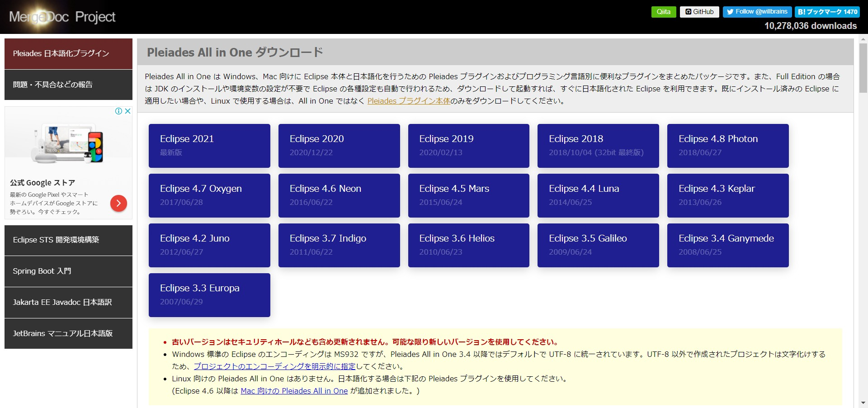Viewport: 868px width, 408px height.
Task: Open Eclipse STS 開発環境構築 sidebar item
Action: click(x=68, y=240)
